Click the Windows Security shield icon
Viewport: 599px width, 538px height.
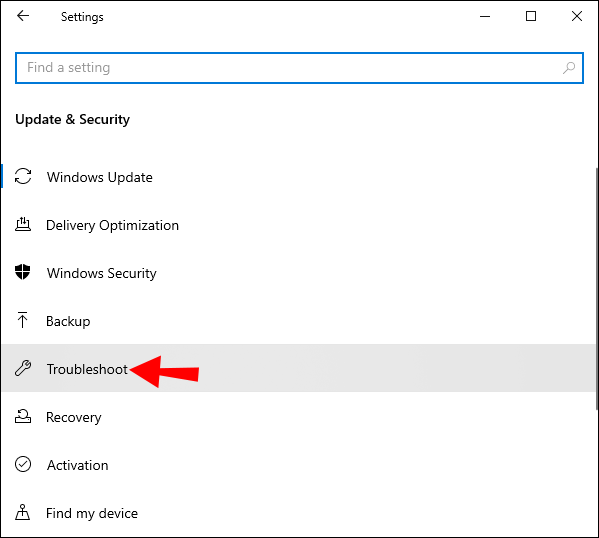(x=23, y=272)
